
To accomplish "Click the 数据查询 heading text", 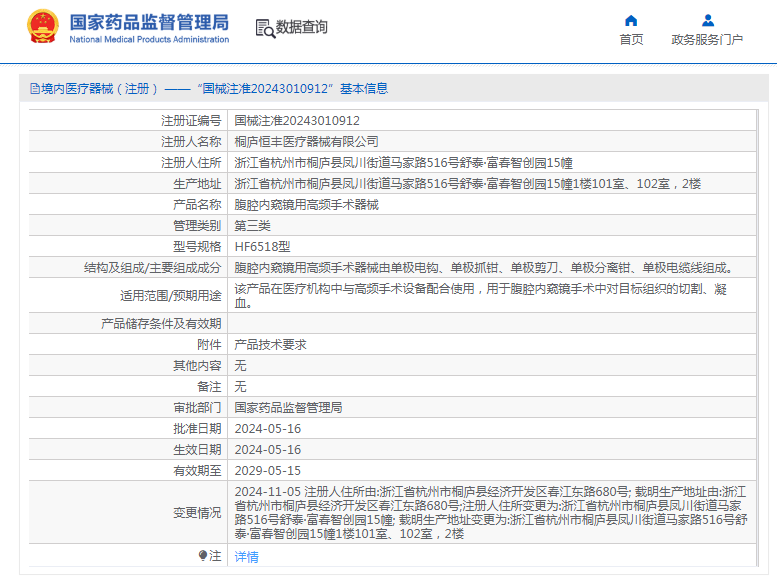I will point(301,27).
